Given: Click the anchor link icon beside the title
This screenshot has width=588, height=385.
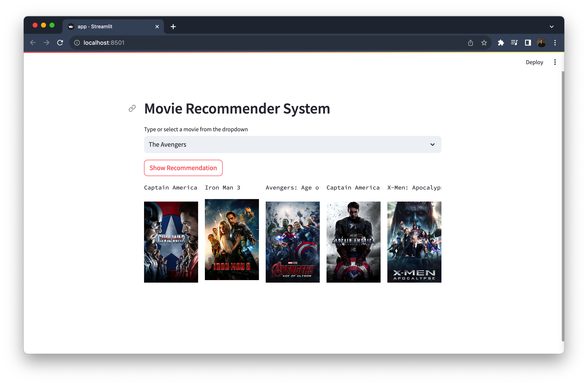Looking at the screenshot, I should (132, 108).
